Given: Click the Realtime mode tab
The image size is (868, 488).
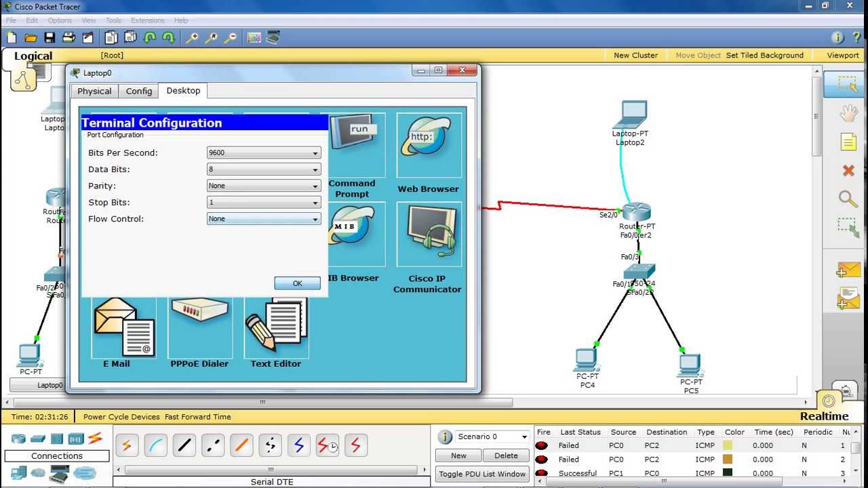Looking at the screenshot, I should (x=824, y=416).
